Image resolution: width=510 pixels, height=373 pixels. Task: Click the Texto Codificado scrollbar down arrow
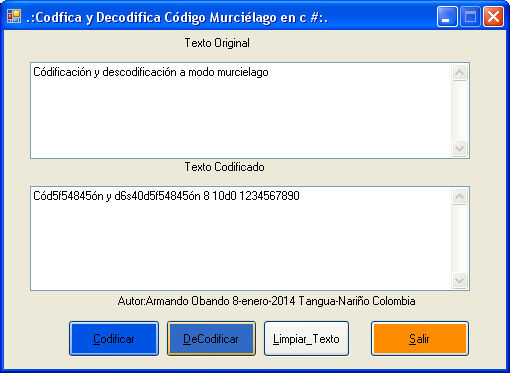[460, 281]
